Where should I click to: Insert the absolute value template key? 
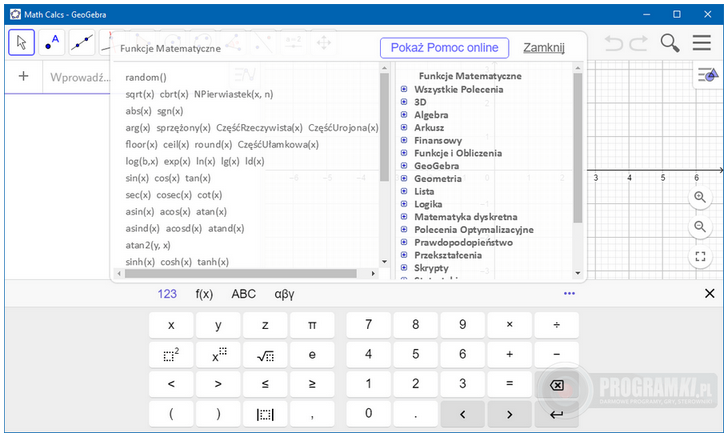tap(265, 414)
